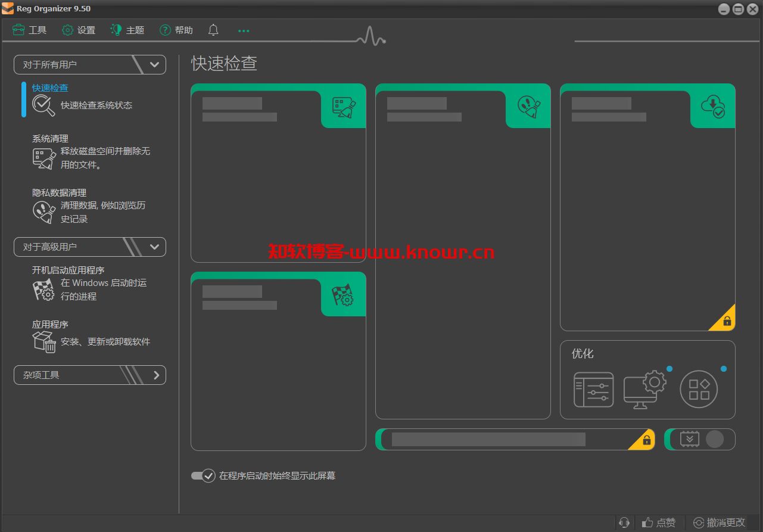Open 隐私数据清理 from the sidebar

coord(59,192)
